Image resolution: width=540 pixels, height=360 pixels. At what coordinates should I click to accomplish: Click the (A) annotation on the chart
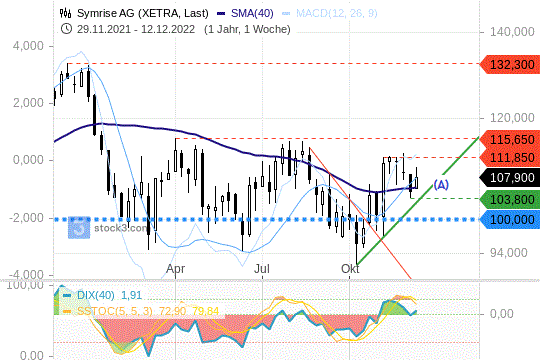441,185
